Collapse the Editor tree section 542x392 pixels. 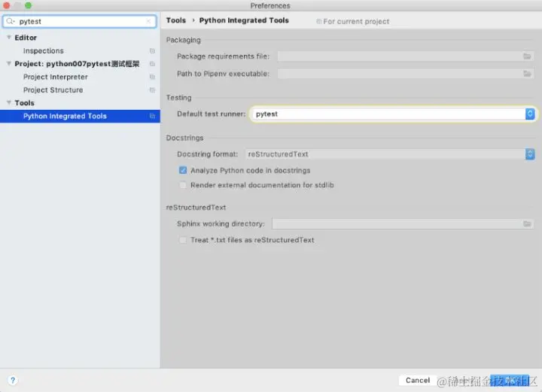(x=9, y=38)
